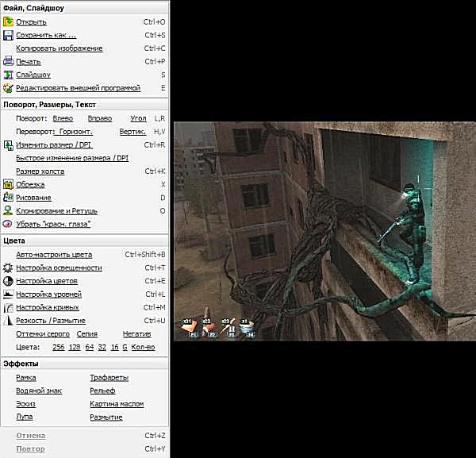Click the Обрезка crop tool icon

pos(8,185)
